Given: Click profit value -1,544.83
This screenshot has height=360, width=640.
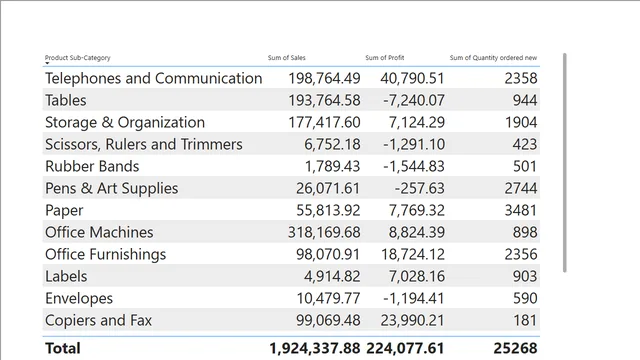Looking at the screenshot, I should coord(414,167).
